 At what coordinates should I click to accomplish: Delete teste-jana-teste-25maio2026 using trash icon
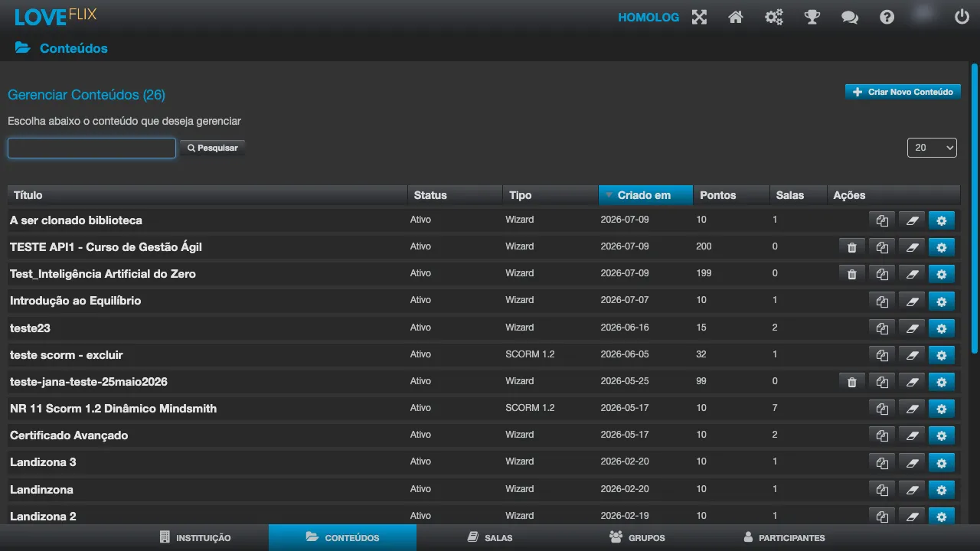coord(852,382)
